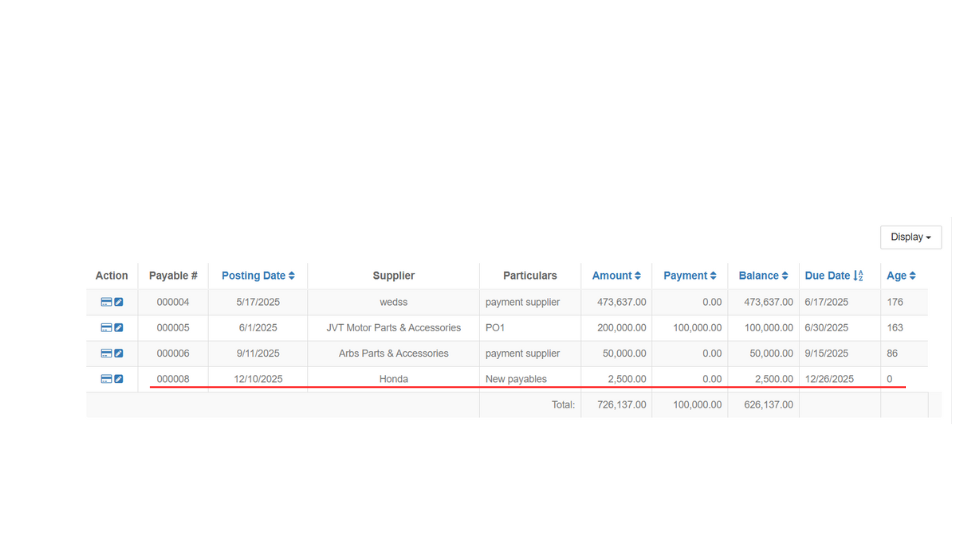Sort the table by Amount column
The width and height of the screenshot is (960, 540).
(x=616, y=276)
